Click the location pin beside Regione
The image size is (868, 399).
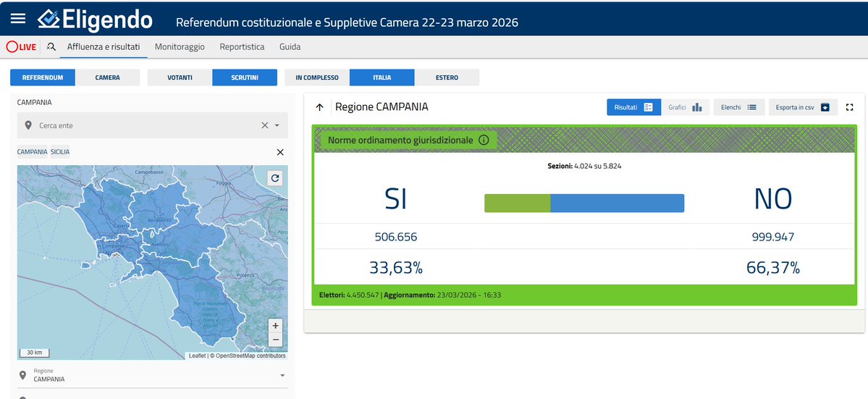tap(22, 375)
